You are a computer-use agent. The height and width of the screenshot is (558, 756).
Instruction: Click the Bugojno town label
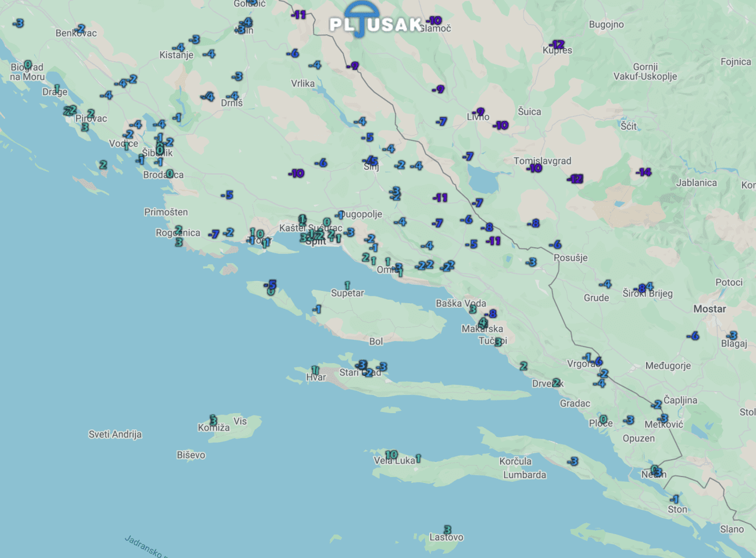(x=606, y=24)
